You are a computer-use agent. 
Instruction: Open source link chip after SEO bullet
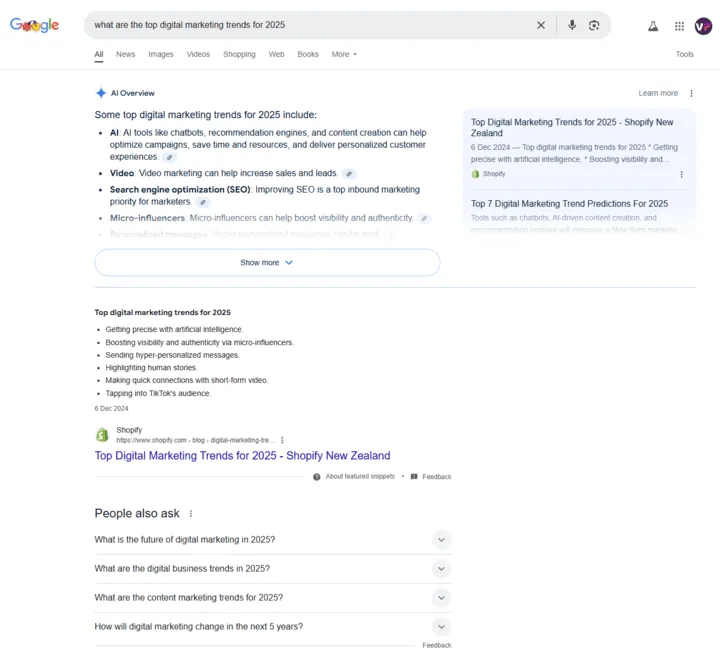pyautogui.click(x=202, y=202)
